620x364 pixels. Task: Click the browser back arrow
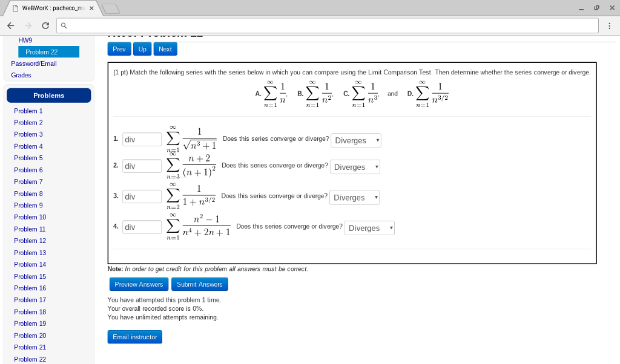(10, 25)
